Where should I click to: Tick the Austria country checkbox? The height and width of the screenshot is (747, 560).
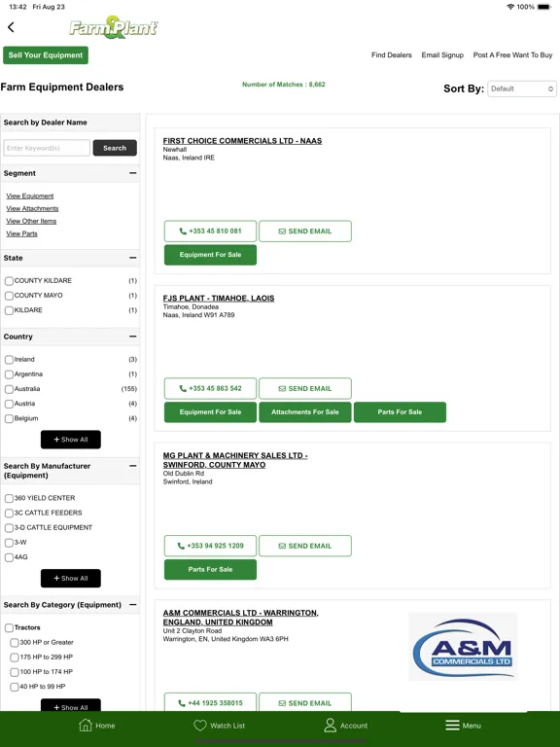[x=9, y=404]
